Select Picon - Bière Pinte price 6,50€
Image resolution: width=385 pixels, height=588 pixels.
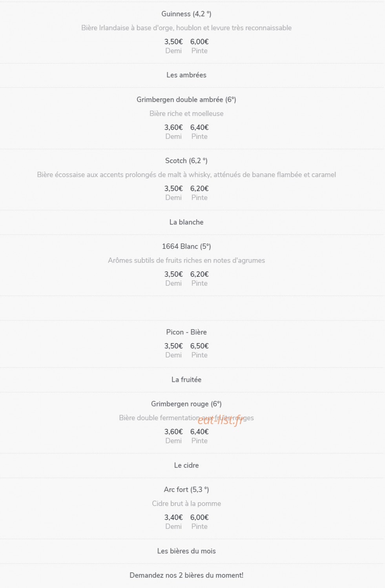point(199,346)
